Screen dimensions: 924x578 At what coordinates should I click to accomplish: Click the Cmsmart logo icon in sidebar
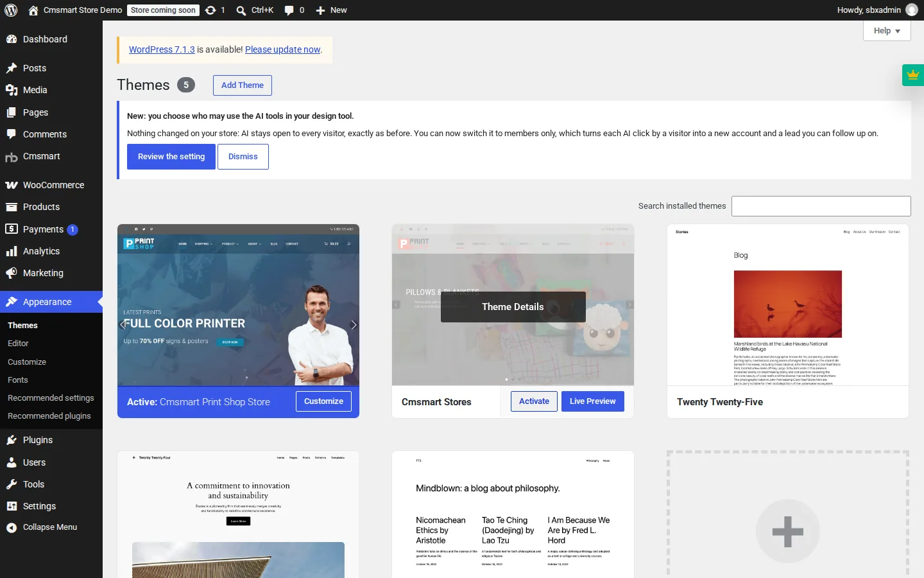pyautogui.click(x=12, y=157)
